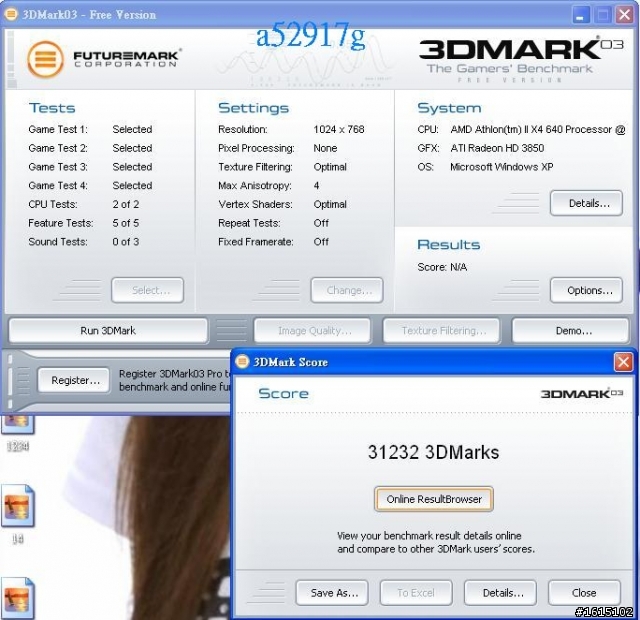Viewport: 640px width, 620px height.
Task: Open the Image Quality dialog
Action: 312,331
